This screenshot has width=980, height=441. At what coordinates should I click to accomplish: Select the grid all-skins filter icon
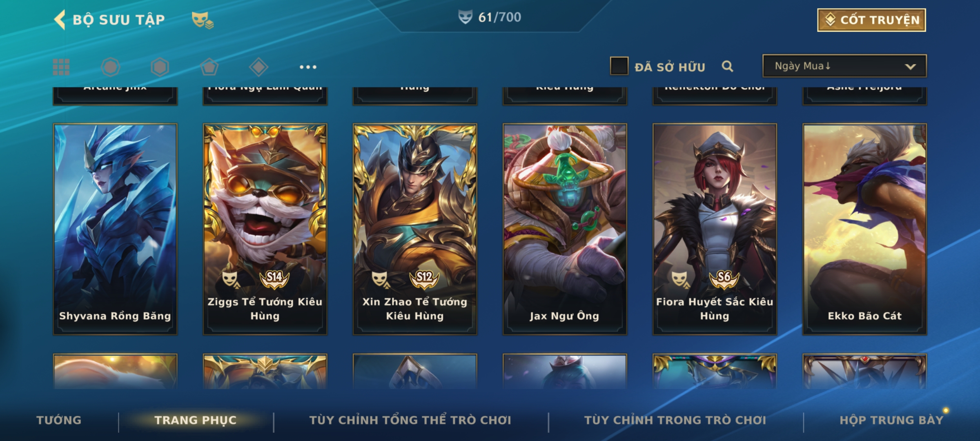click(61, 67)
